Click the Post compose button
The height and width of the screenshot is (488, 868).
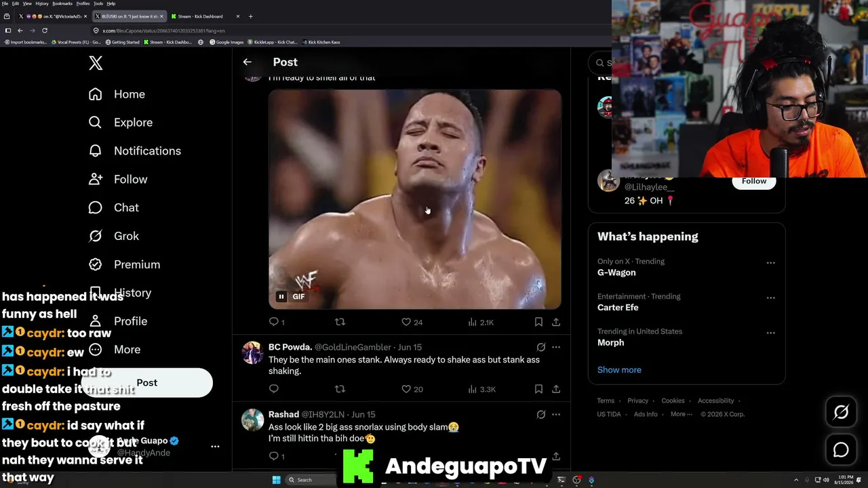point(146,383)
